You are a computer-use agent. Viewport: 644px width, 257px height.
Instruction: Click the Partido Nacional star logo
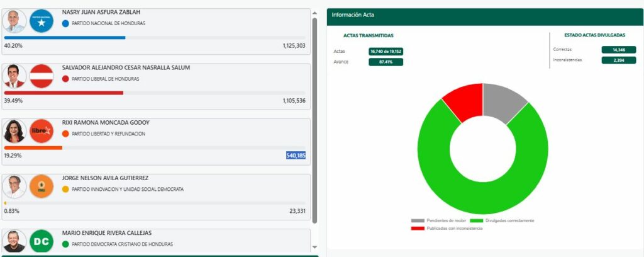(42, 21)
